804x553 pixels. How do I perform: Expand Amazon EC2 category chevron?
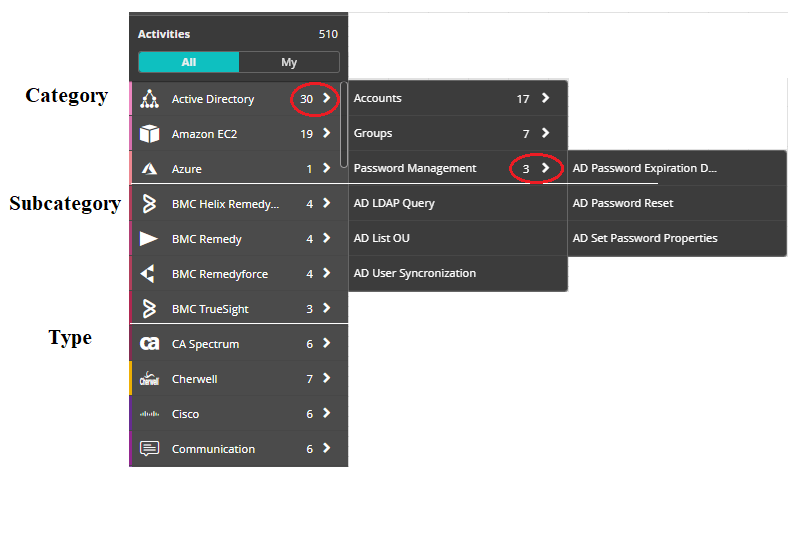327,133
